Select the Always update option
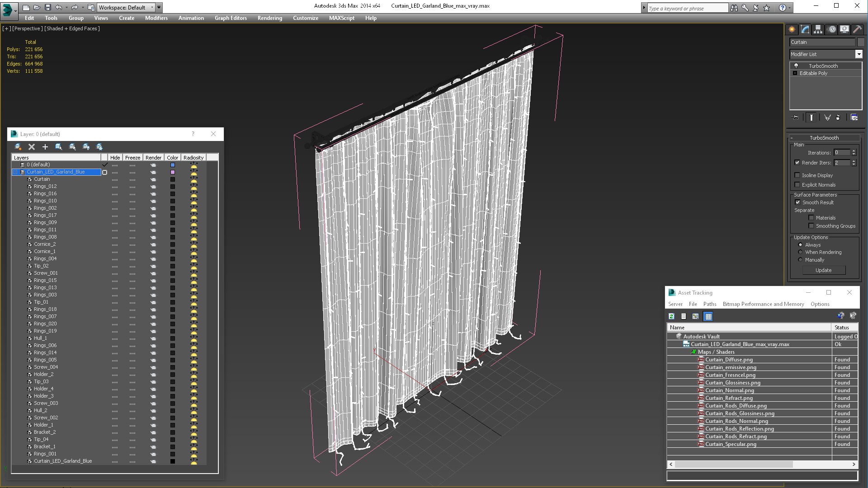This screenshot has height=488, width=868. click(800, 245)
